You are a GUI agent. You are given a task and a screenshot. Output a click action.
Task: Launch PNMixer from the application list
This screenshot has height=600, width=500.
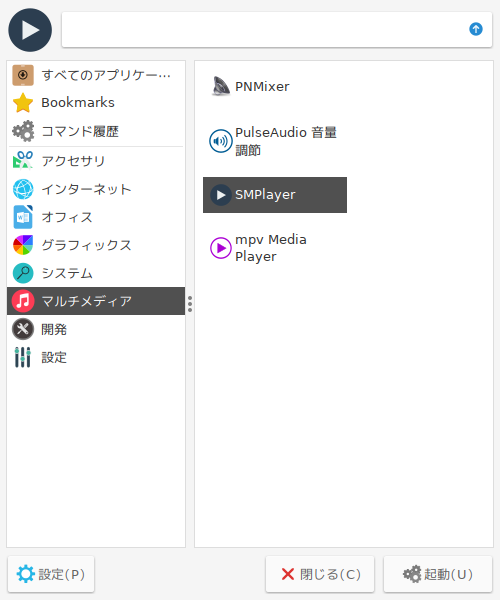[x=275, y=86]
